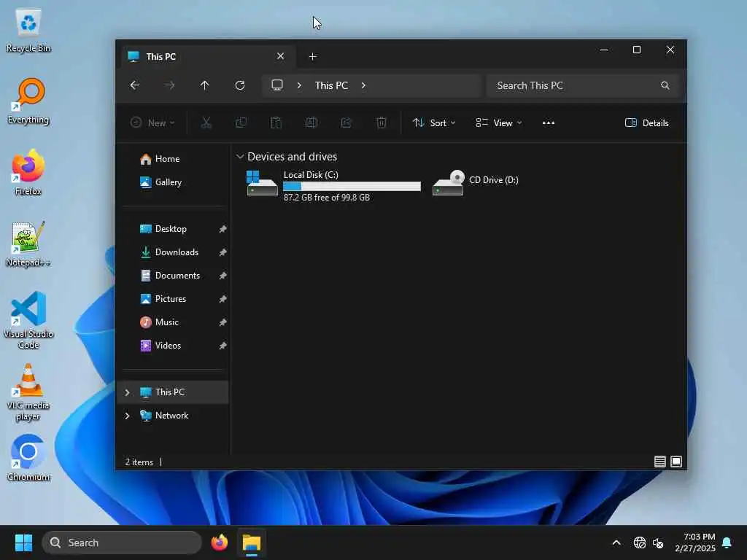Click the taskbar Search box

(122, 542)
